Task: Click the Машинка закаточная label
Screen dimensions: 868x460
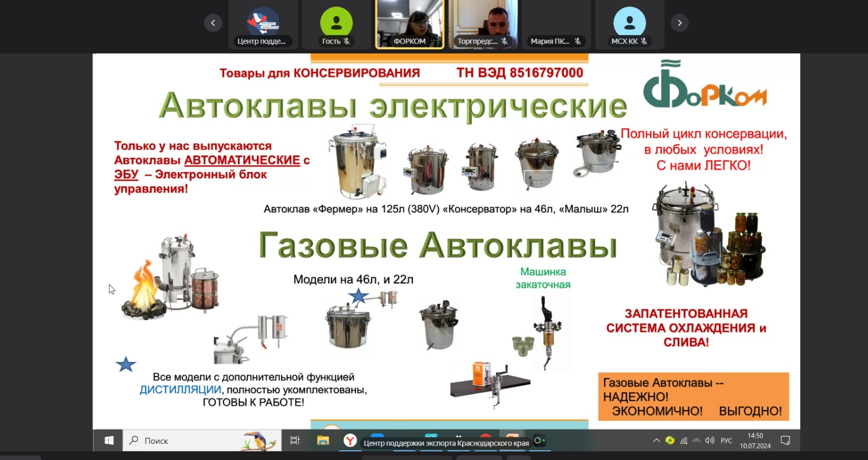Action: tap(543, 278)
